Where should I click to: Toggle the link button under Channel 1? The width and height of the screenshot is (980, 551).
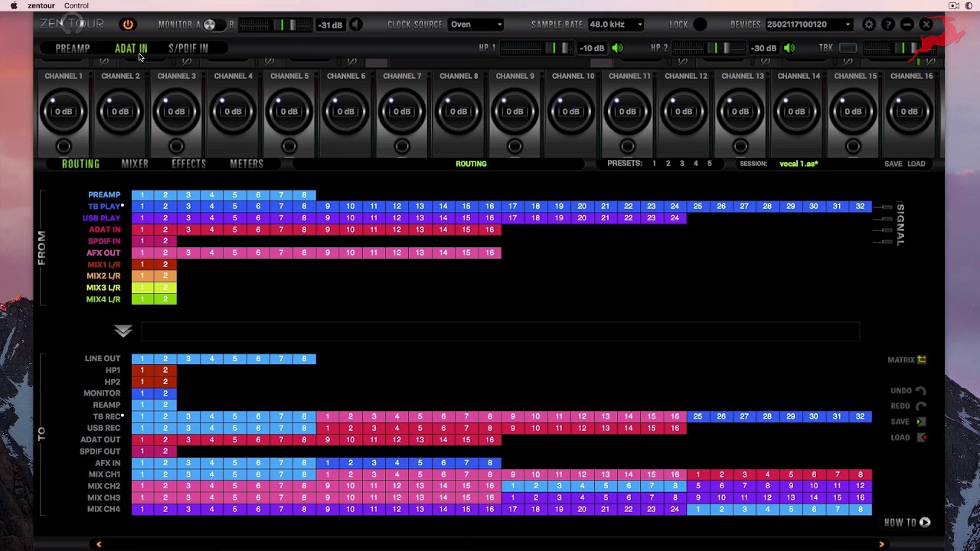[64, 146]
